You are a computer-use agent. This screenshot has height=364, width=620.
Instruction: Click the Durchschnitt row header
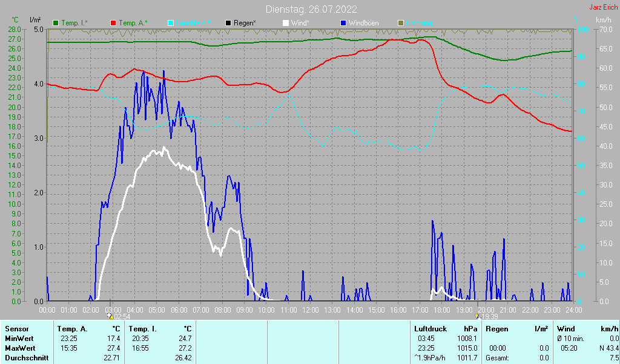point(27,358)
